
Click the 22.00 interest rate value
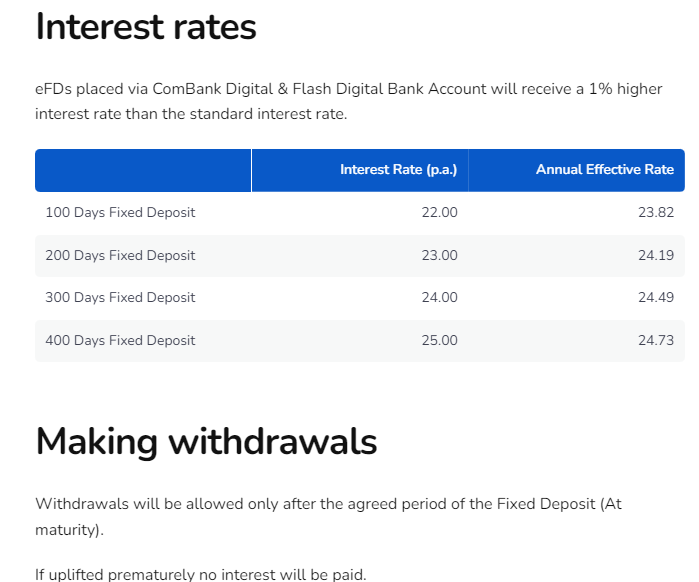point(440,213)
